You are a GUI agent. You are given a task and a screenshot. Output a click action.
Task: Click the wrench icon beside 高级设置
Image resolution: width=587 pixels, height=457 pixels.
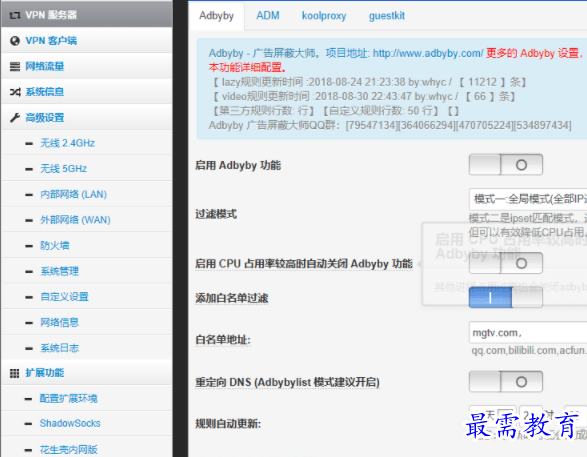(15, 118)
